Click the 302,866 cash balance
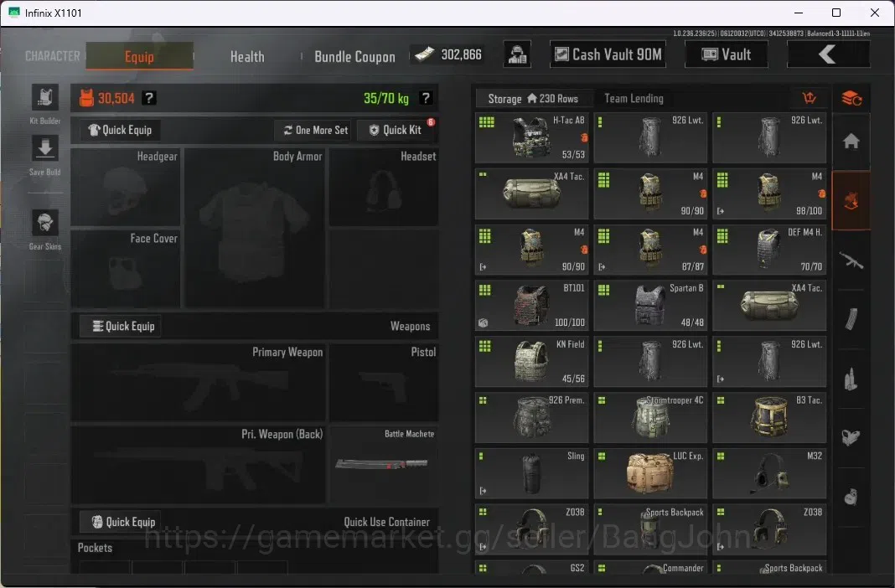Screen dimensions: 895x588 pos(461,54)
